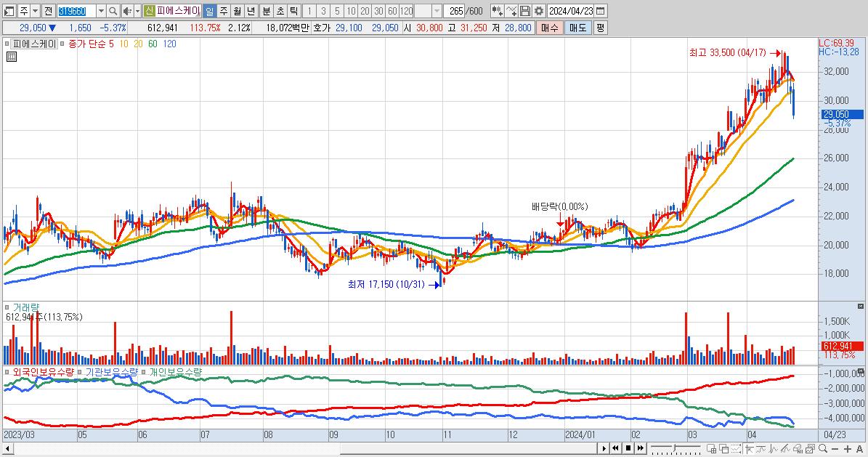Select interval 3 button
The image size is (868, 457).
tap(323, 10)
